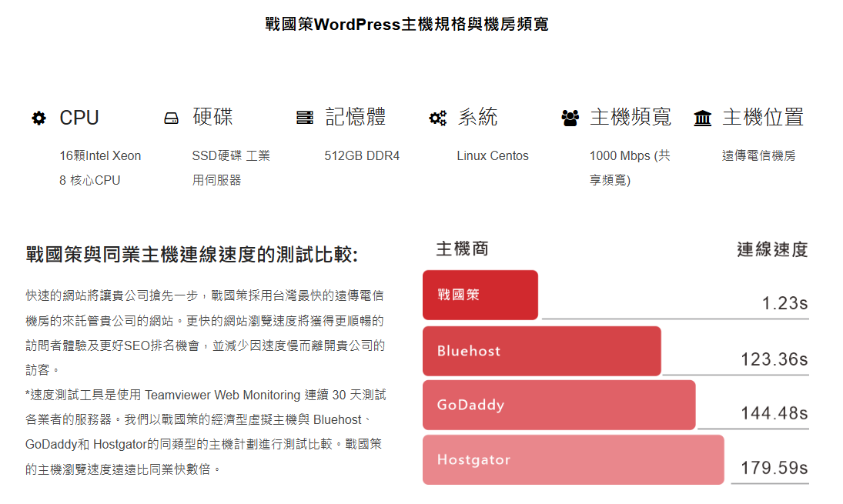Select the Hostgator speed bar
Viewport: 843px width, 504px height.
573,459
